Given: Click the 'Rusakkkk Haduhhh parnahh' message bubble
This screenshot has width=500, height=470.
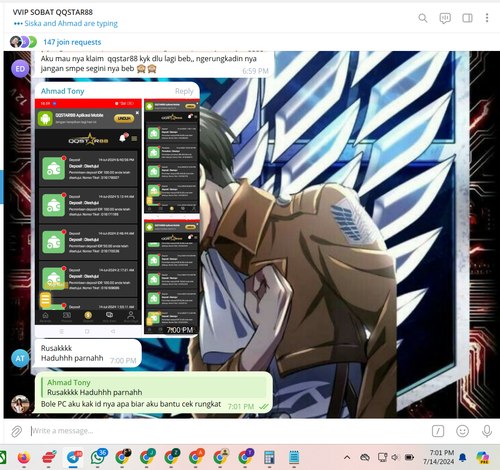Looking at the screenshot, I should click(x=88, y=353).
